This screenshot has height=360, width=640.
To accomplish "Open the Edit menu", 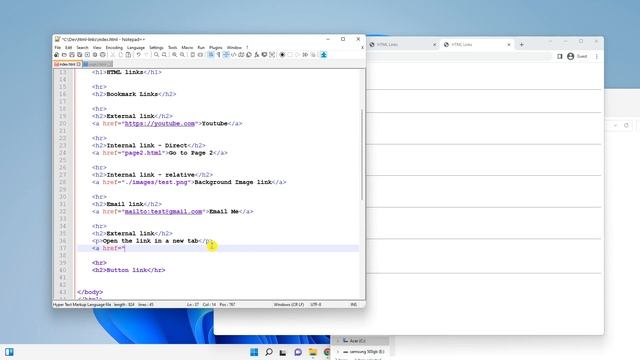I will click(69, 48).
